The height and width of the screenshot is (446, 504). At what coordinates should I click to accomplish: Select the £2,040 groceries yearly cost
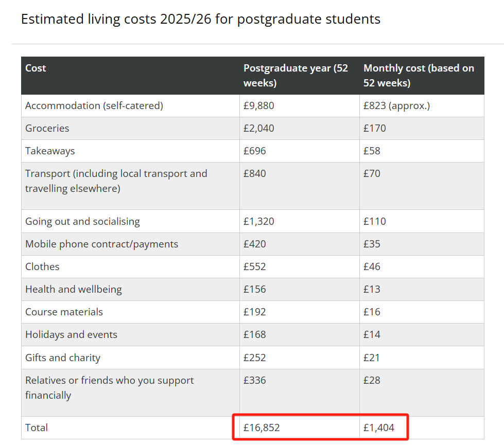[x=259, y=128]
